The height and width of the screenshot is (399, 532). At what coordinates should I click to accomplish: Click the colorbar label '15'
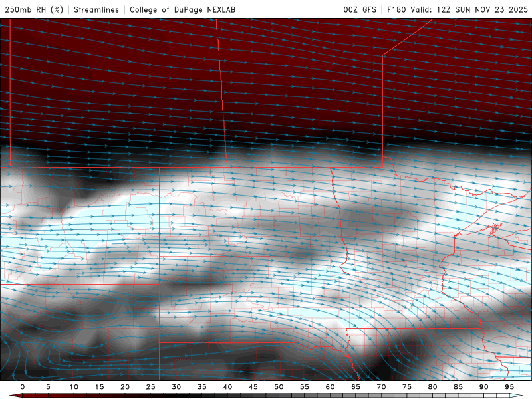pyautogui.click(x=99, y=387)
